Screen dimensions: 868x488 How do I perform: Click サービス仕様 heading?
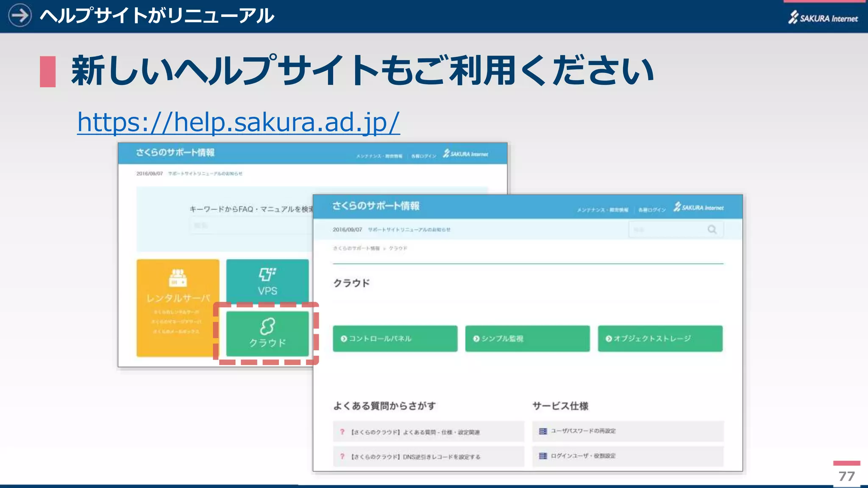point(560,406)
